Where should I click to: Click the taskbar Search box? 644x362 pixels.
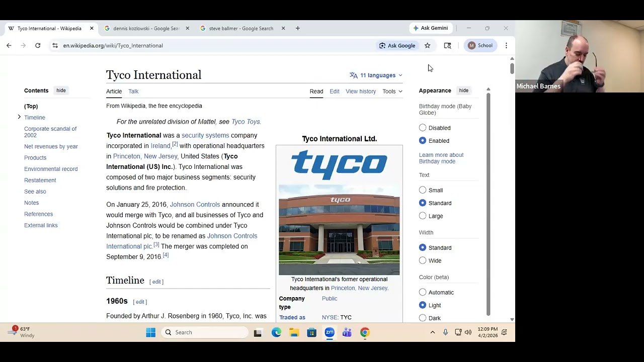pos(205,332)
